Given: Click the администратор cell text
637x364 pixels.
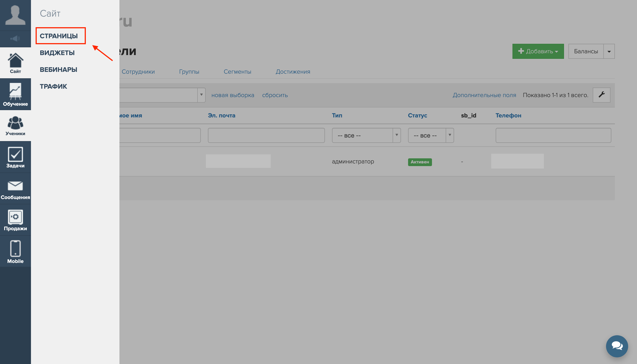Looking at the screenshot, I should [353, 162].
